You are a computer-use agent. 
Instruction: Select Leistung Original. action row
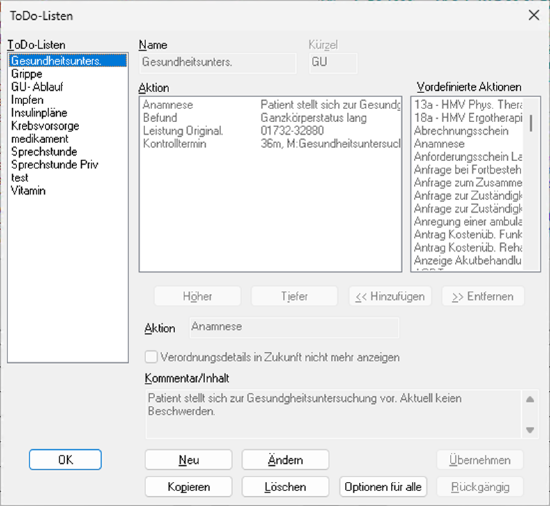270,130
